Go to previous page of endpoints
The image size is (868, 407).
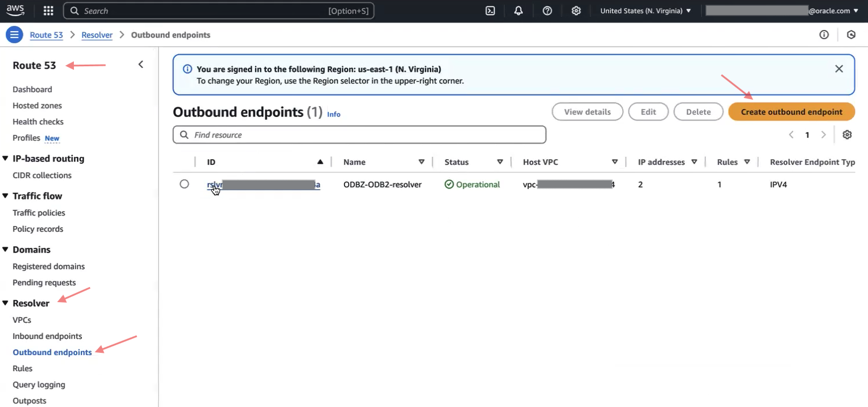tap(791, 135)
